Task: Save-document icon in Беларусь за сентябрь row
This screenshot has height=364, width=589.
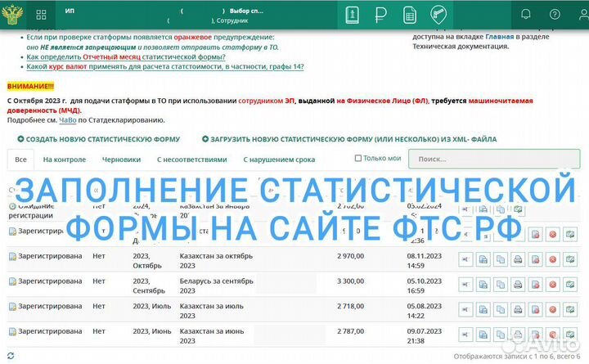Action: coord(483,285)
